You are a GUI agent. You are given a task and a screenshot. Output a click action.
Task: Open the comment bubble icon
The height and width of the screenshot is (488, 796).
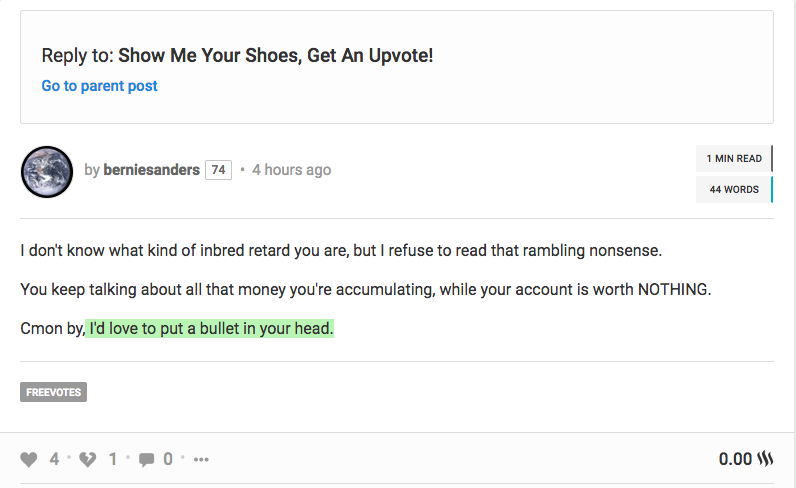coord(147,460)
